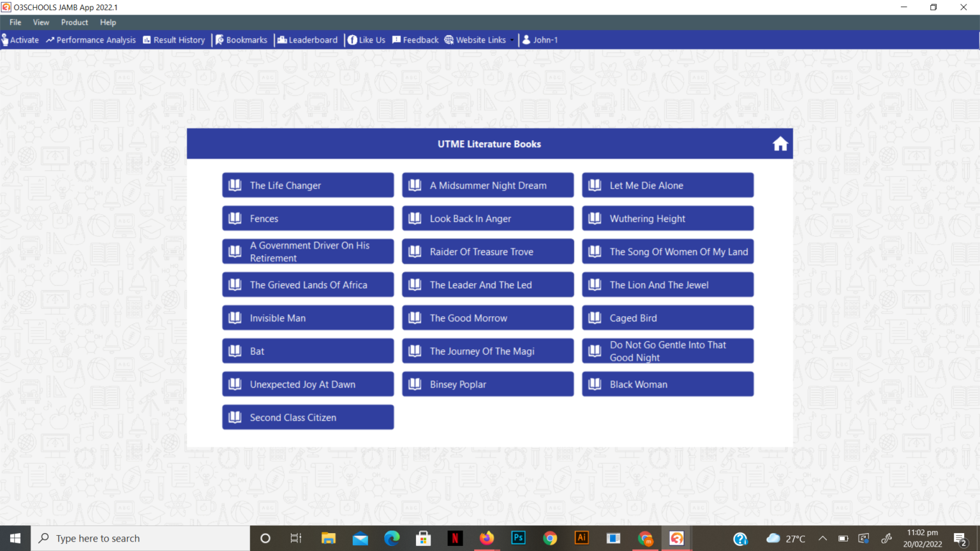Open Second Class Citizen book

(308, 417)
